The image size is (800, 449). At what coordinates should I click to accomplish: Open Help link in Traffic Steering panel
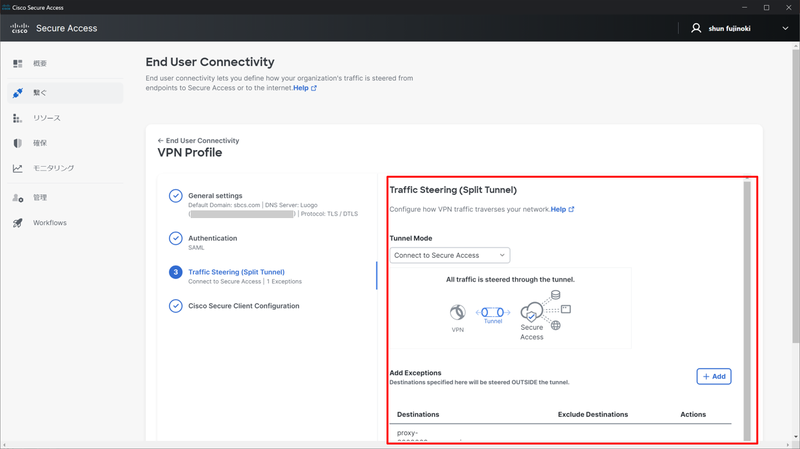[562, 209]
